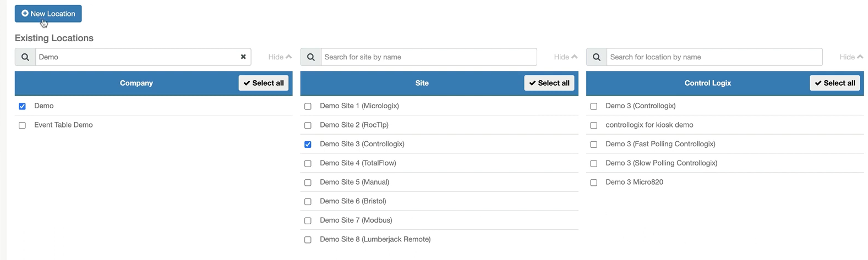Click the site search magnifier icon
This screenshot has height=260, width=868.
(x=311, y=57)
